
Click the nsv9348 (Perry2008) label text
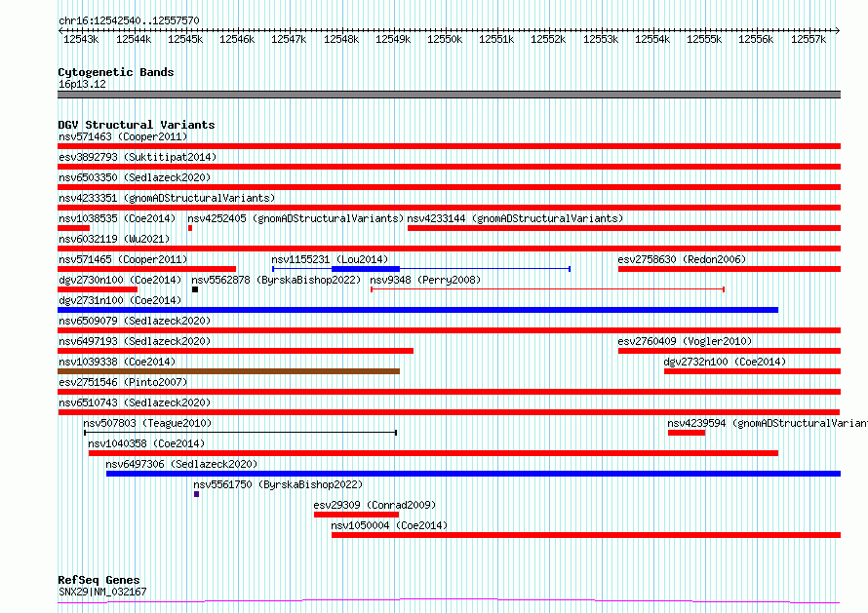coord(425,280)
